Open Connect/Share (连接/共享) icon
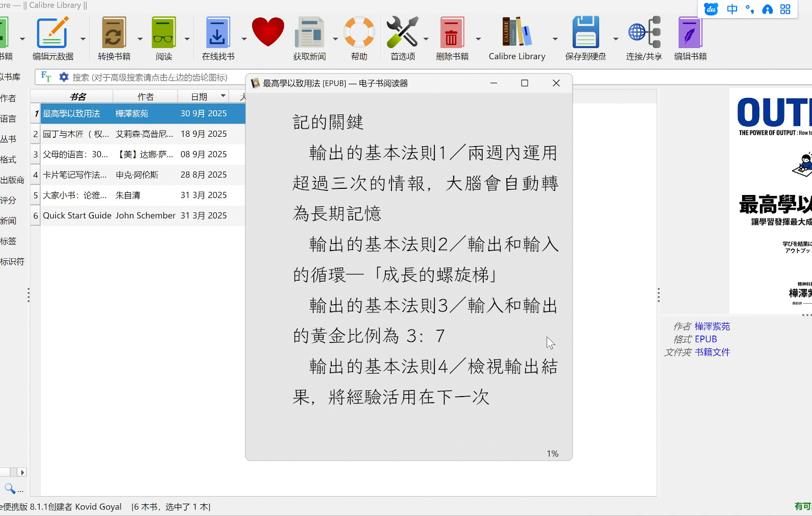The height and width of the screenshot is (516, 812). [644, 33]
